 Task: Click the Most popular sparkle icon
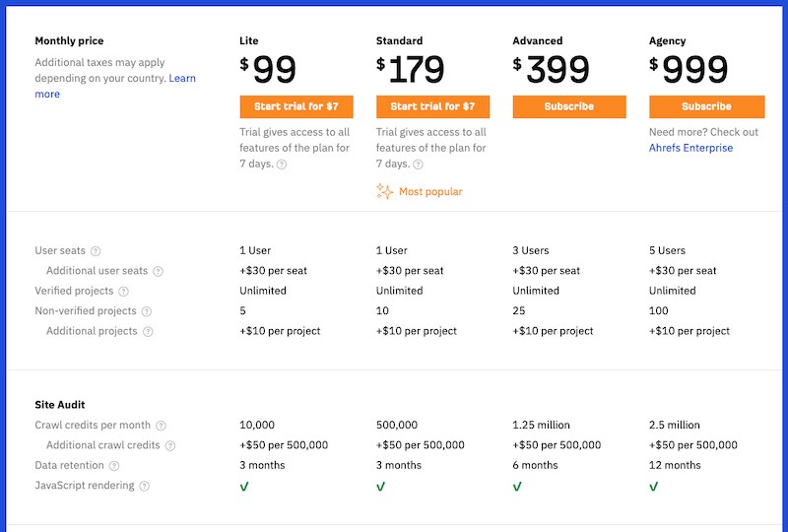point(384,191)
